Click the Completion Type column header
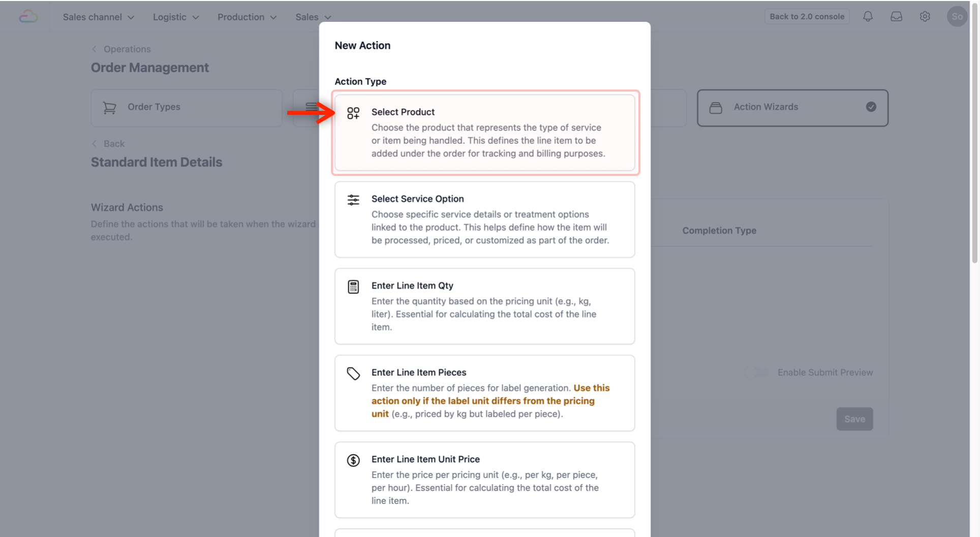This screenshot has height=537, width=980. click(x=719, y=230)
